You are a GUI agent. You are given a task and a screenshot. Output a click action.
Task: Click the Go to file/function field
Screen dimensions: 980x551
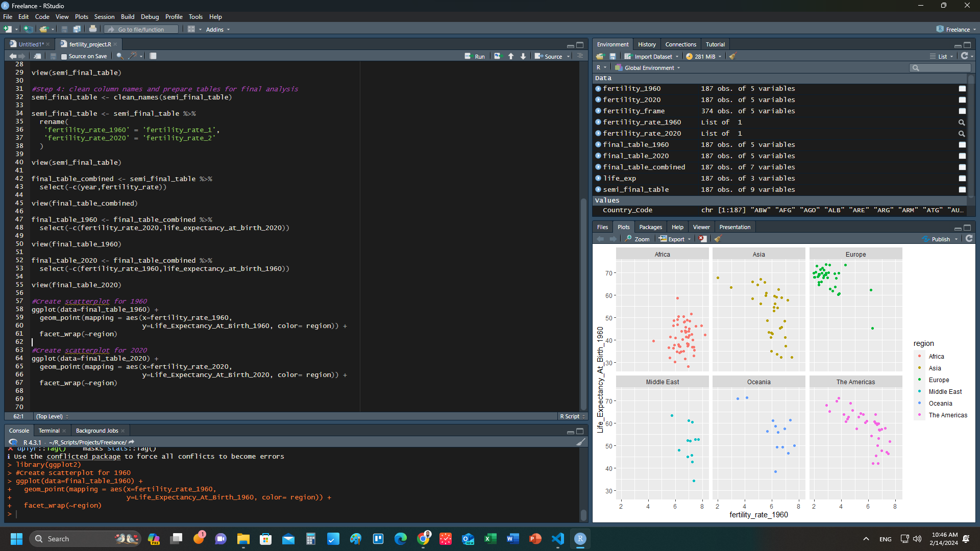pyautogui.click(x=142, y=30)
